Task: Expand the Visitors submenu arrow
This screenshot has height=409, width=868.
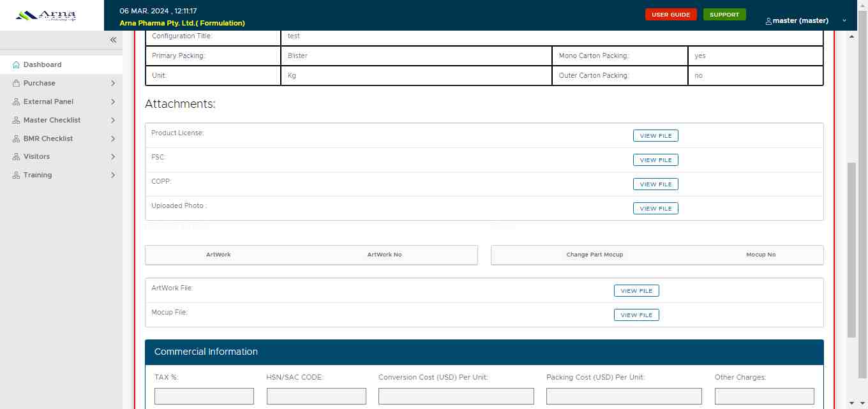Action: [x=113, y=157]
